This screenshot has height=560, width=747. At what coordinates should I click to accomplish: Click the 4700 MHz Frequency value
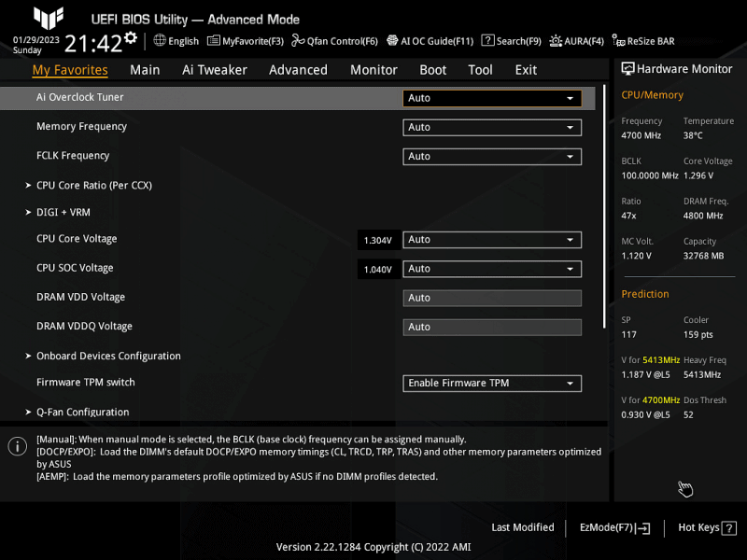pyautogui.click(x=641, y=135)
